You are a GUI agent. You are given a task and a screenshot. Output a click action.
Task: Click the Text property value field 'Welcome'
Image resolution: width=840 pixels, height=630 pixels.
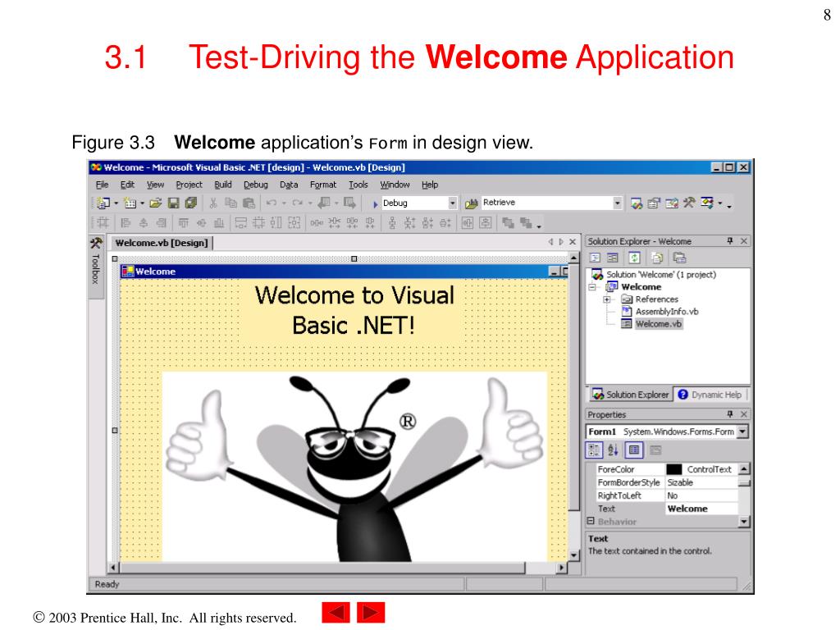pyautogui.click(x=702, y=509)
